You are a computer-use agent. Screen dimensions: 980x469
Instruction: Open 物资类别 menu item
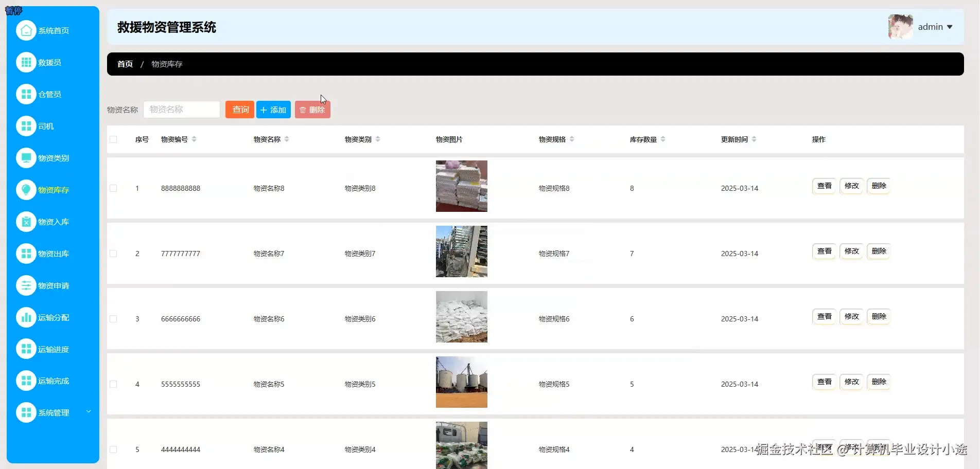pos(53,158)
